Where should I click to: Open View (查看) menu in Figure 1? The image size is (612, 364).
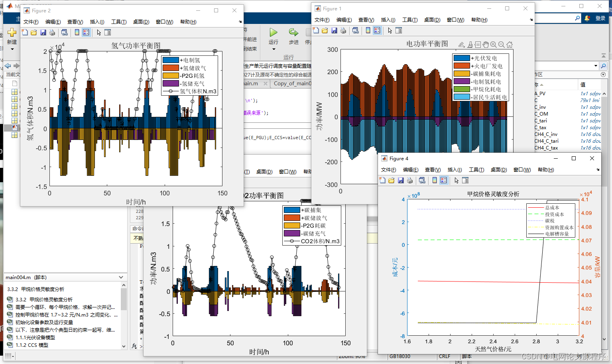tap(366, 20)
